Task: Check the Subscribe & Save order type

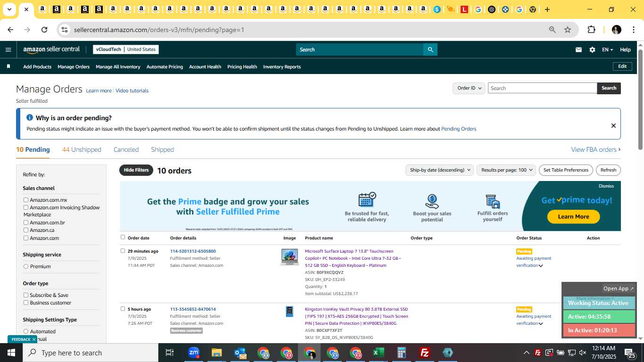Action: click(26, 295)
